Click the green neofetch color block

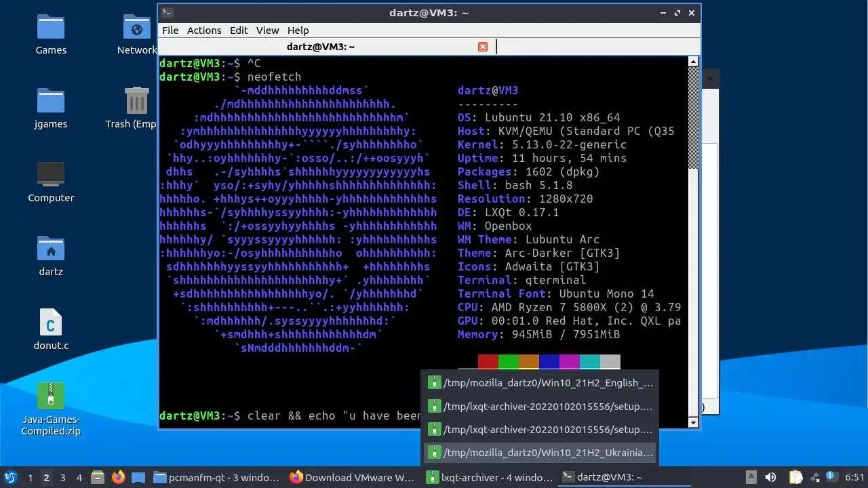(508, 362)
